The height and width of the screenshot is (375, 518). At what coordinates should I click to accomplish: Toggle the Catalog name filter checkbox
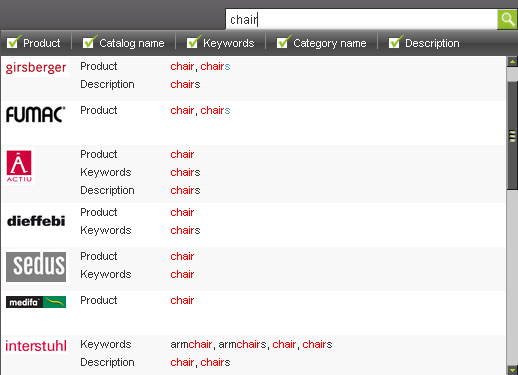pos(89,42)
